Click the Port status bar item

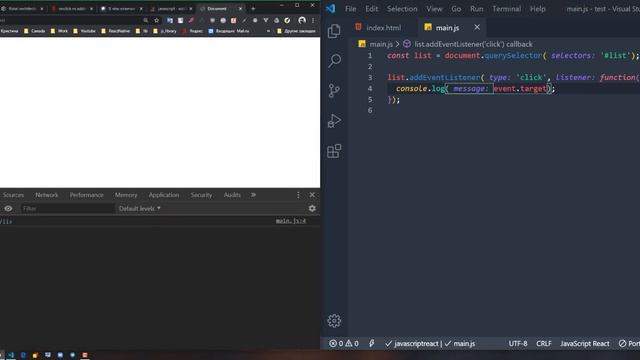(x=629, y=344)
